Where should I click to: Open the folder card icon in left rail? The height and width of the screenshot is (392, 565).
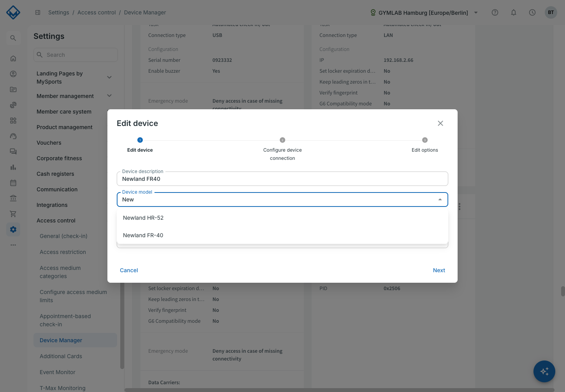(x=13, y=89)
